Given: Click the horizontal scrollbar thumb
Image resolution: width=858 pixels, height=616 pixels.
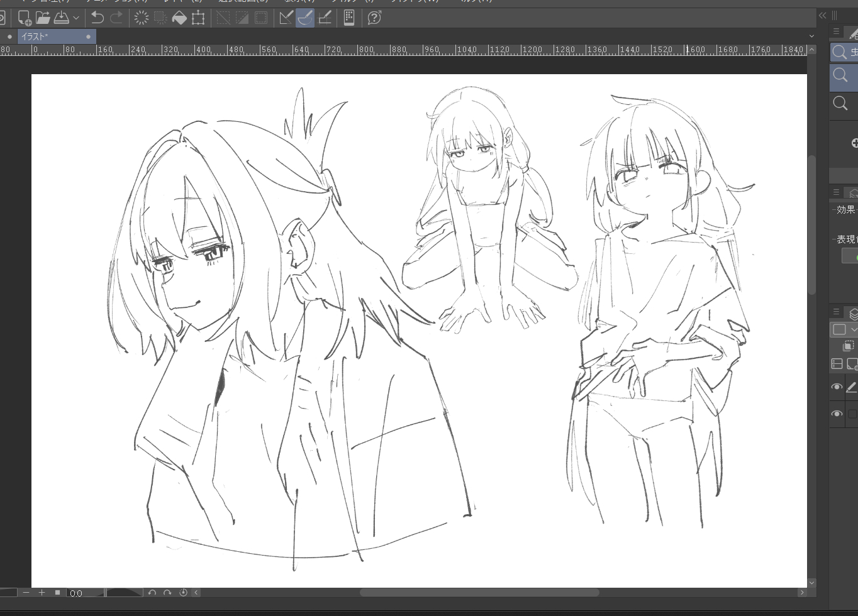Looking at the screenshot, I should tap(479, 592).
